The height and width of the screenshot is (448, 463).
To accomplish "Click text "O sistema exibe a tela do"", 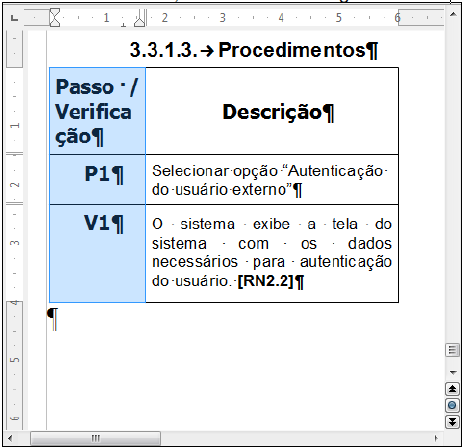I will 272,224.
